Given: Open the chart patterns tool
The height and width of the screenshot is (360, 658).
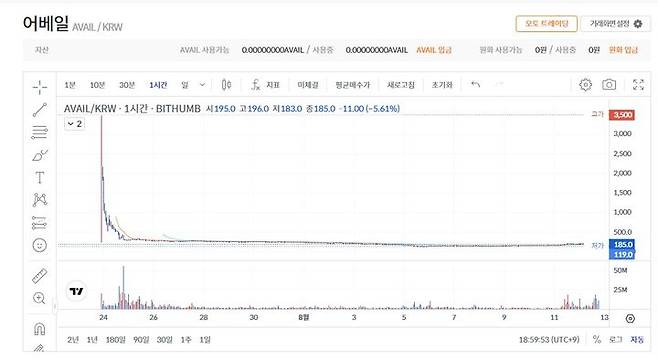Looking at the screenshot, I should point(40,200).
